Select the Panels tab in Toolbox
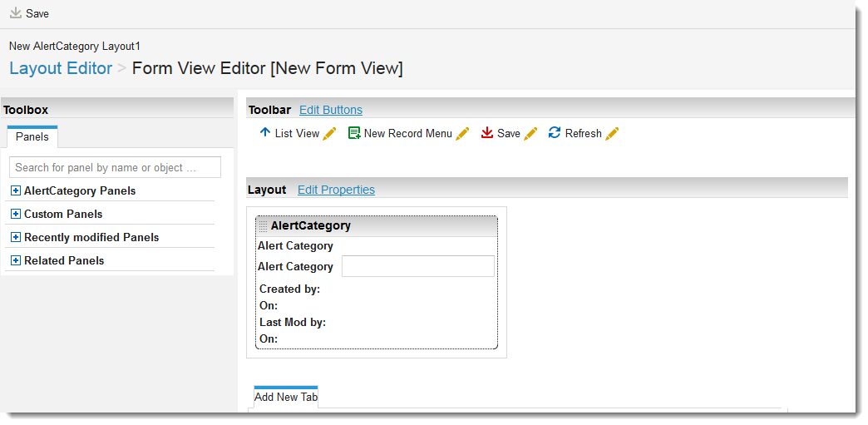Viewport: 868px width, 425px height. (32, 137)
